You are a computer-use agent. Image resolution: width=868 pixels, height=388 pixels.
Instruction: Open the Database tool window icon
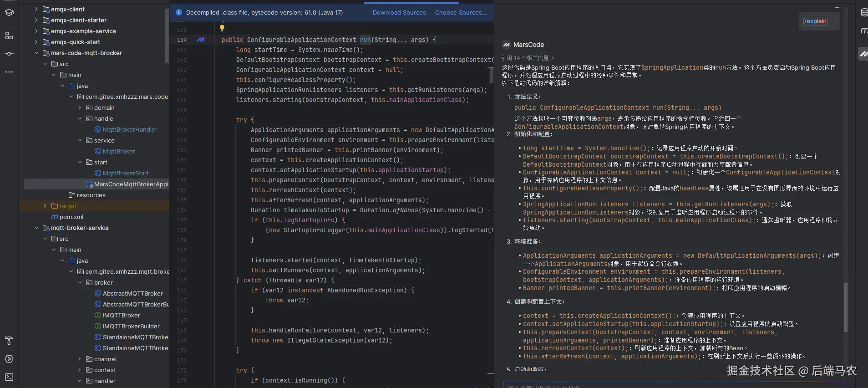click(x=863, y=12)
